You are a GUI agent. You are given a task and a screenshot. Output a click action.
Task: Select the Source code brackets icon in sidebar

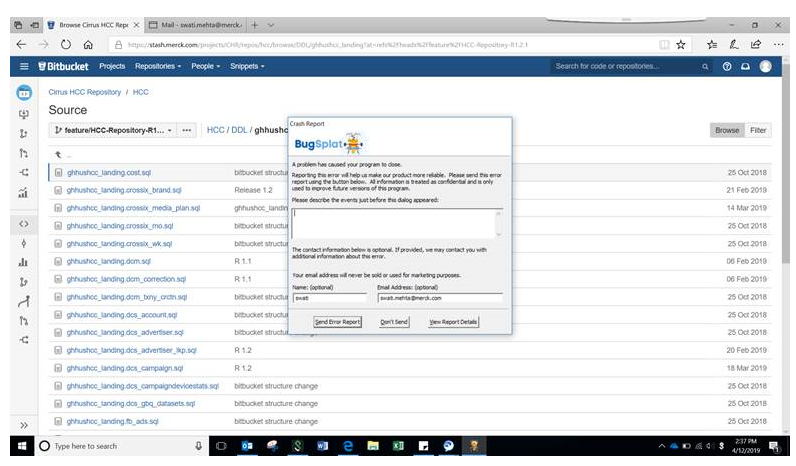(23, 224)
